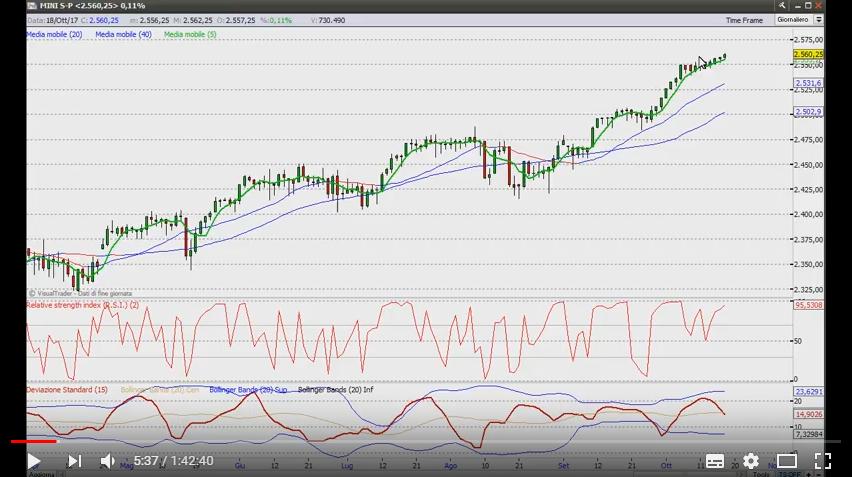Click the 2.450,00 price axis label

point(808,165)
